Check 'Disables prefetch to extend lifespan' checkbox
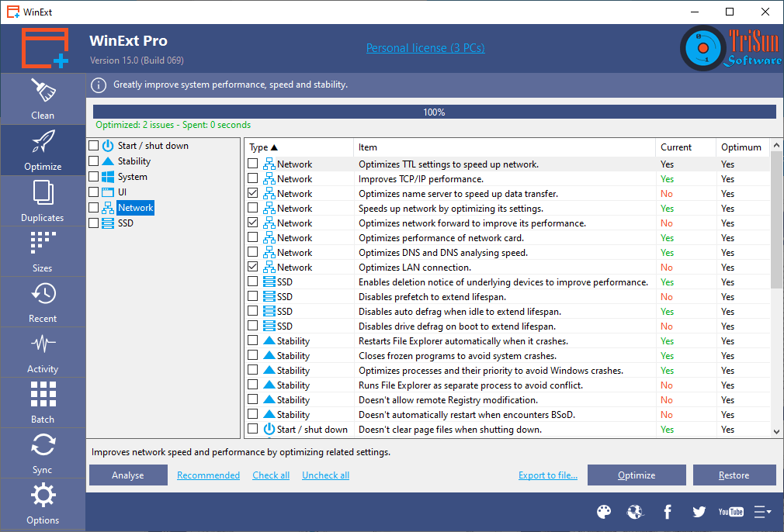This screenshot has width=784, height=532. click(253, 296)
